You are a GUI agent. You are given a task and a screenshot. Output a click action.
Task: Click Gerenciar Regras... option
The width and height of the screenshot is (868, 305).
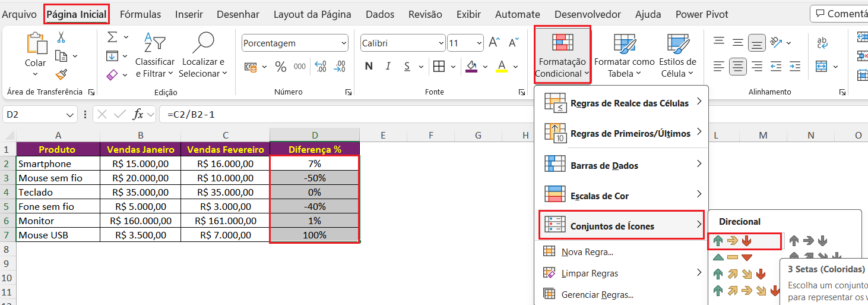point(597,294)
